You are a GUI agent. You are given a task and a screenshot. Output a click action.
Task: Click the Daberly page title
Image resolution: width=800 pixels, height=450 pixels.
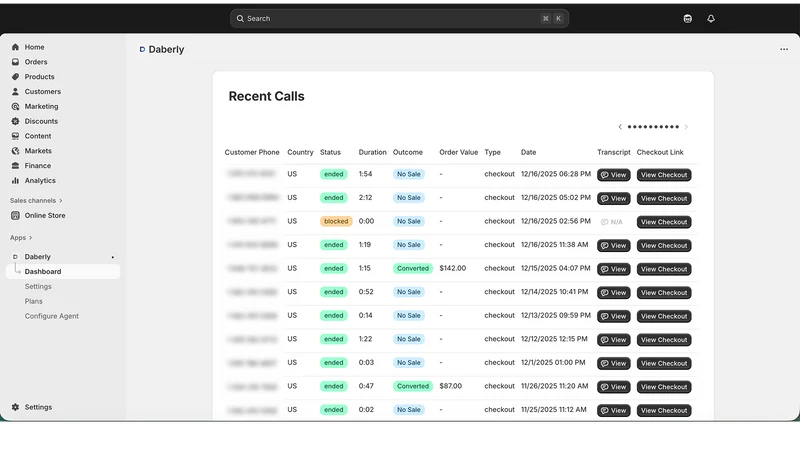[166, 49]
